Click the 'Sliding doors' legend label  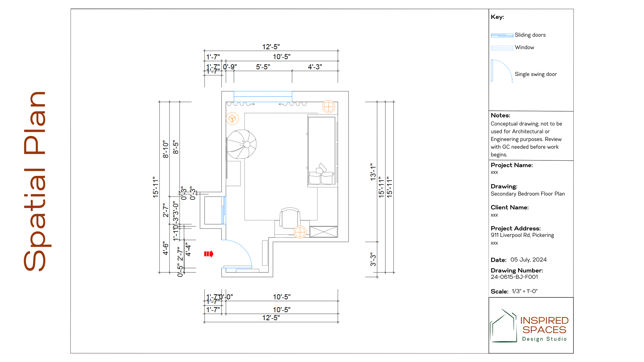pyautogui.click(x=530, y=35)
